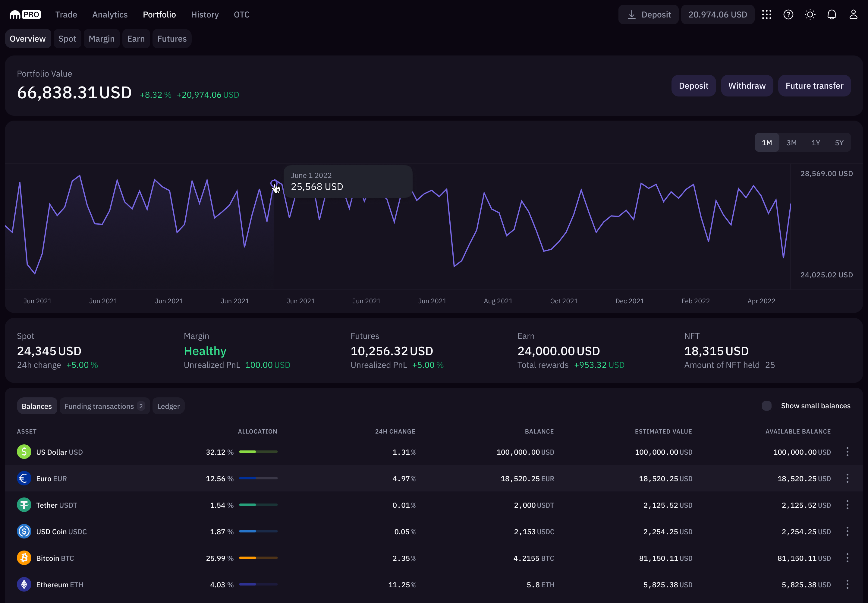The image size is (868, 603).
Task: Click the Withdraw button
Action: click(747, 86)
